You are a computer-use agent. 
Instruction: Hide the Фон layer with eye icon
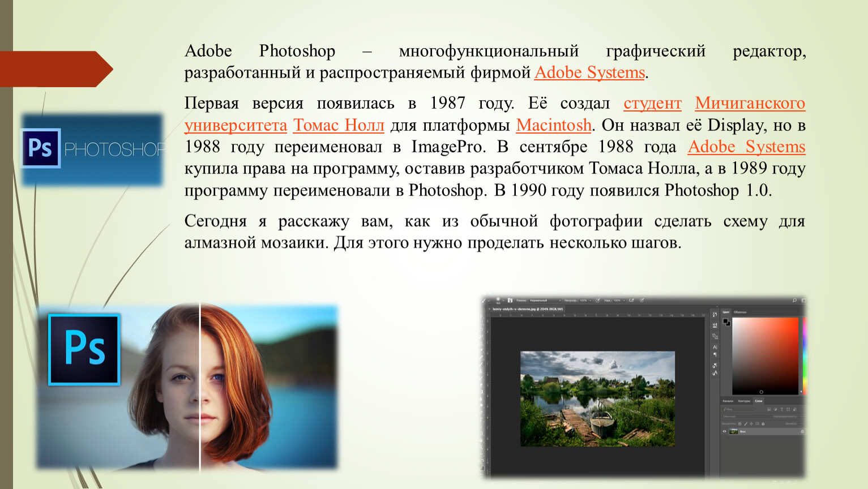(x=724, y=431)
